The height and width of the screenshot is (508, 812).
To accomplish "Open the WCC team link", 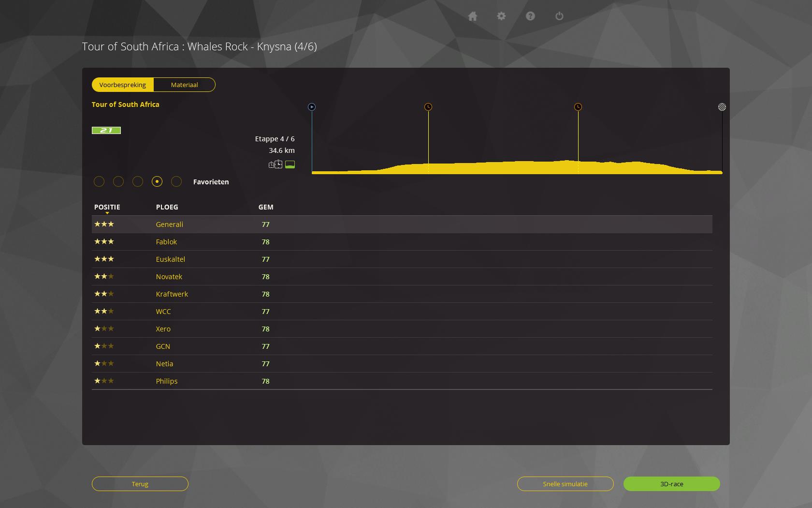I will [x=163, y=312].
